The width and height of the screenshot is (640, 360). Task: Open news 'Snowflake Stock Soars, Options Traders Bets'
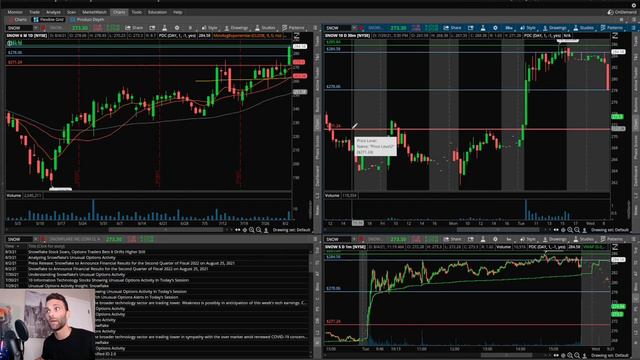[87, 252]
